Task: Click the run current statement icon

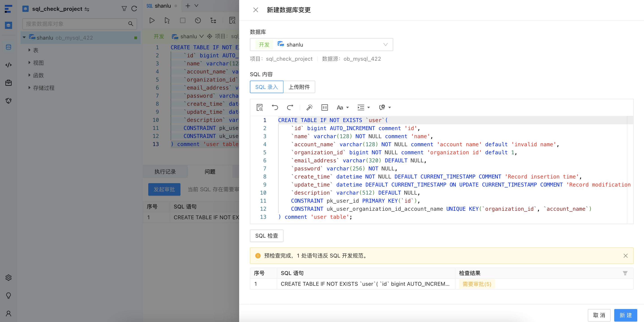Action: [x=167, y=20]
